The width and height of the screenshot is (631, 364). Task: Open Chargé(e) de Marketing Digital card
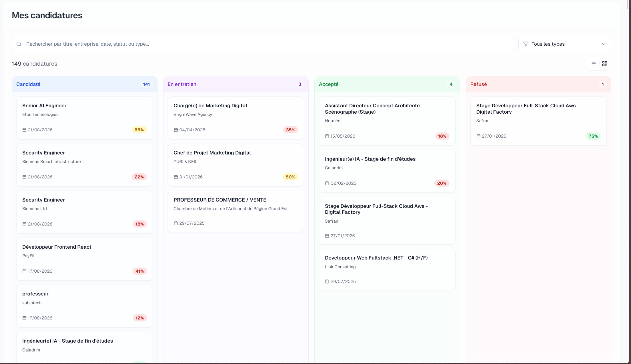tap(236, 118)
